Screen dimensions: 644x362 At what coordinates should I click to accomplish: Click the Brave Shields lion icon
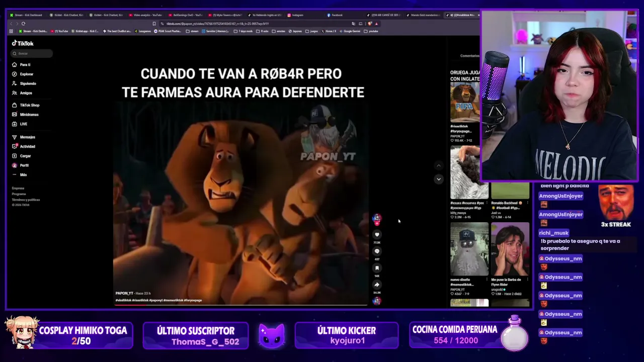click(x=370, y=24)
